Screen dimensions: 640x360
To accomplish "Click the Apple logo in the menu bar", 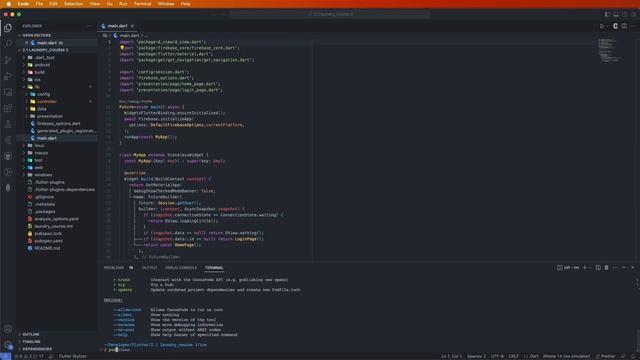I will point(9,4).
